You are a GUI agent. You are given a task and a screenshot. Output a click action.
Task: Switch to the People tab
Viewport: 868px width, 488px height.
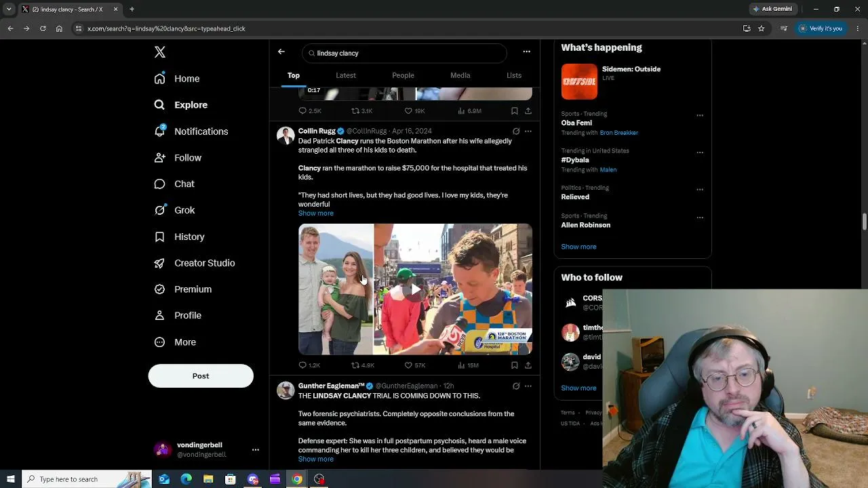coord(403,75)
